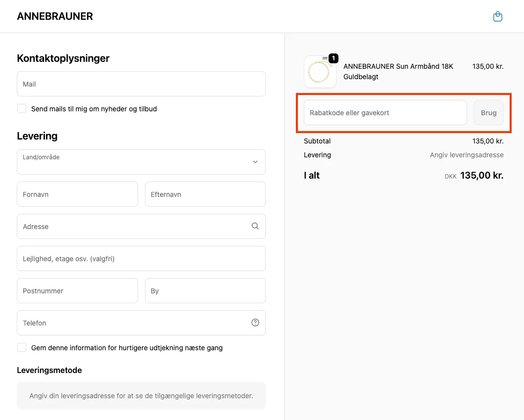Image resolution: width=524 pixels, height=420 pixels.
Task: Click the quantity badge on product image
Action: (333, 58)
